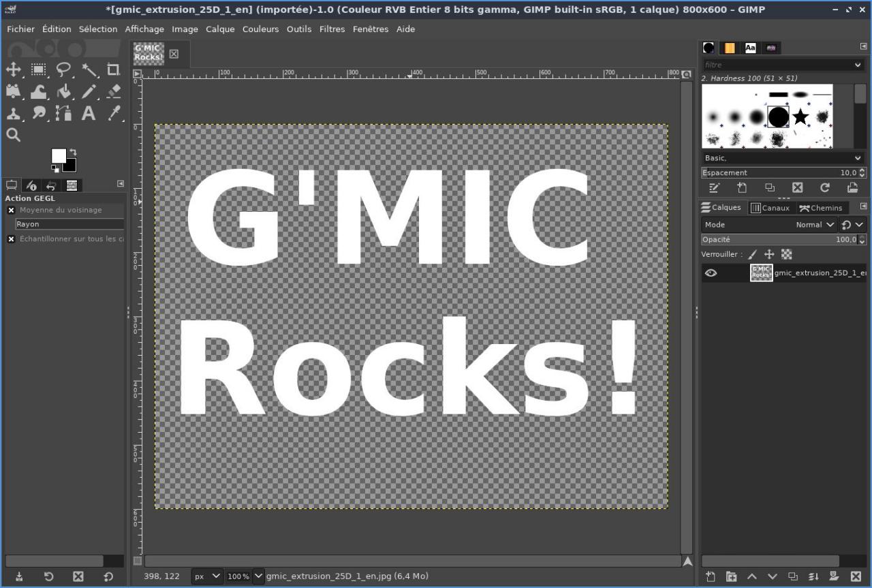The width and height of the screenshot is (872, 588).
Task: Lock the layer alpha channel
Action: click(786, 255)
